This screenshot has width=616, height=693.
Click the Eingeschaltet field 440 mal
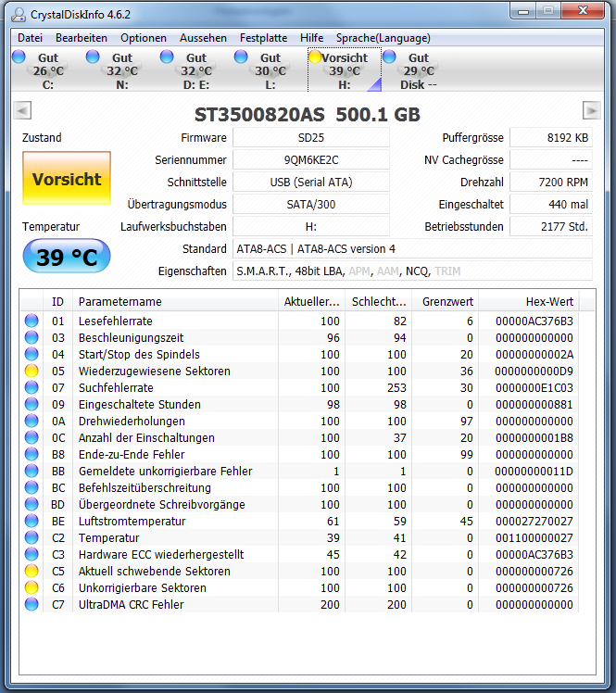coord(551,204)
